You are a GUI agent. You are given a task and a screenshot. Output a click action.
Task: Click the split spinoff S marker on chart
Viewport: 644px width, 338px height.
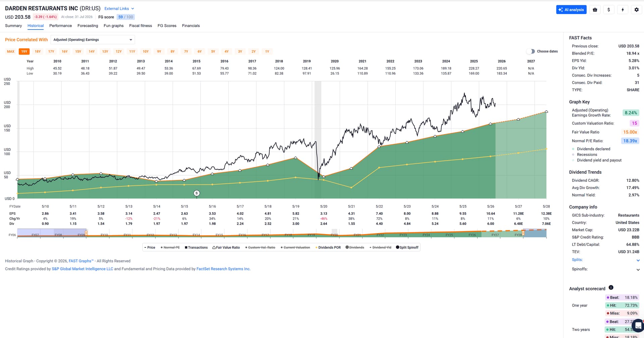point(197,193)
